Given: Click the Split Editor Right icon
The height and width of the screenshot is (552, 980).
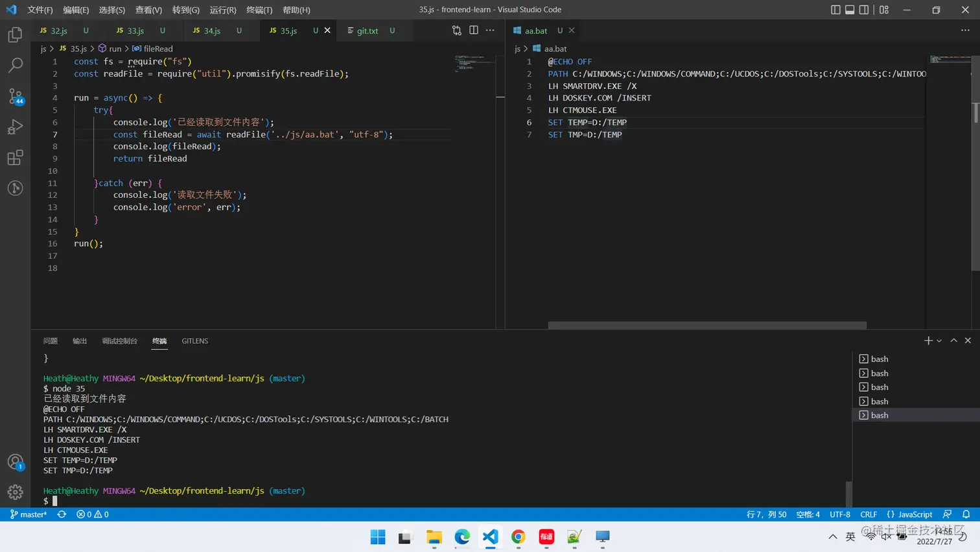Looking at the screenshot, I should point(474,30).
